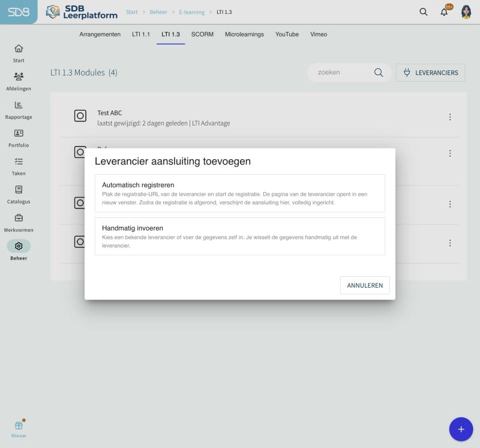480x448 pixels.
Task: Open Werkvormen in the sidebar
Action: (19, 223)
